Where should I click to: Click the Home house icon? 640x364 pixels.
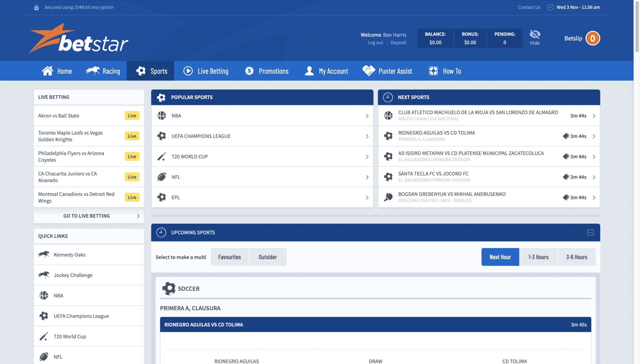[x=47, y=71]
